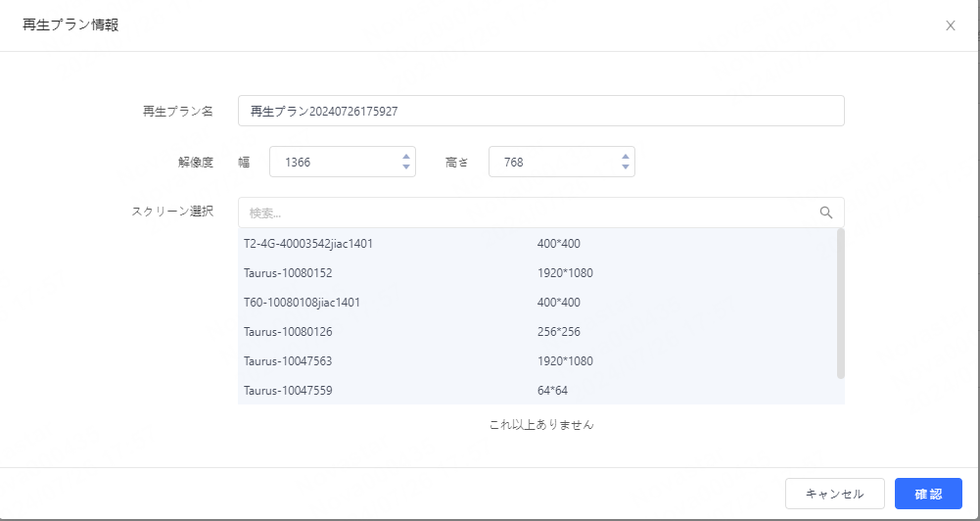Increase the 幅 width value
This screenshot has width=980, height=521.
(406, 156)
